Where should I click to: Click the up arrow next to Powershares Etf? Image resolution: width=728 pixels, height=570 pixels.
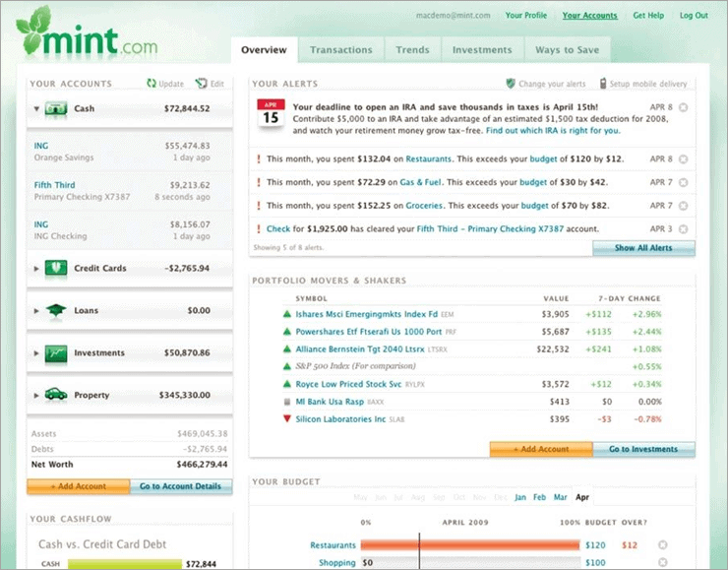pyautogui.click(x=287, y=332)
